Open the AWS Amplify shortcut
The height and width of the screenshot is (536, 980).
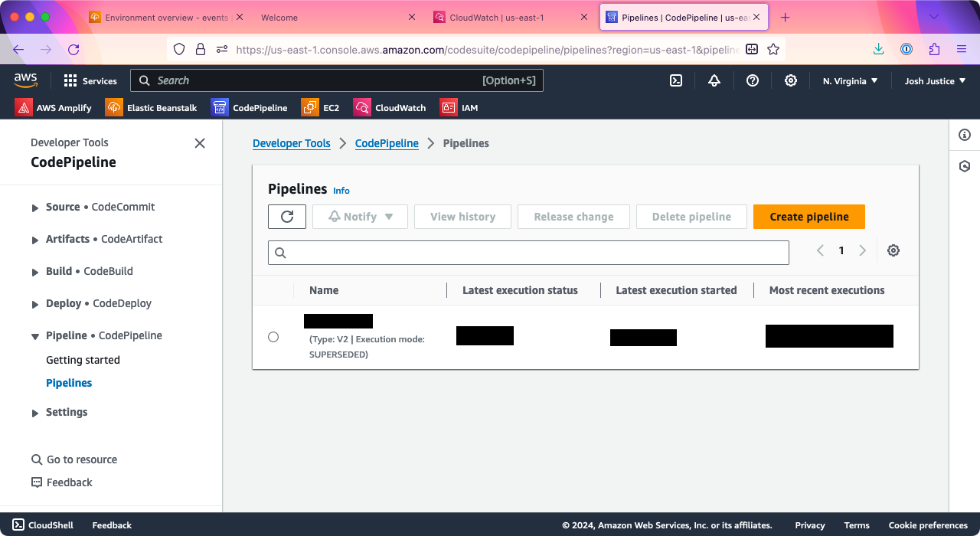click(x=54, y=108)
